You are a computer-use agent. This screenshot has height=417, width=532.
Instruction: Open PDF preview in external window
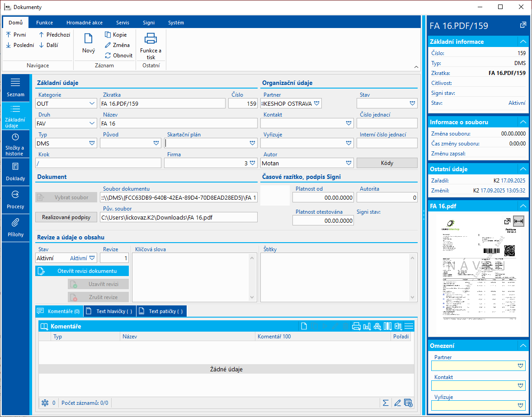pos(508,221)
